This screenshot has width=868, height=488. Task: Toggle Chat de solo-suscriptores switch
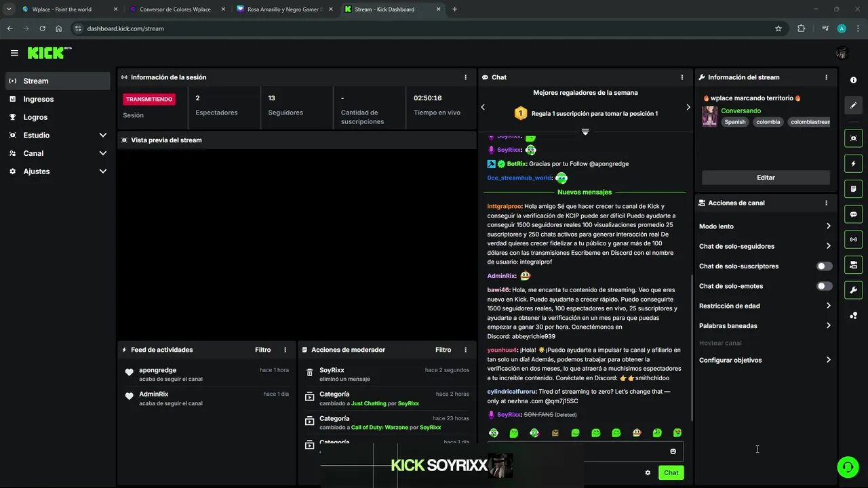pyautogui.click(x=824, y=266)
